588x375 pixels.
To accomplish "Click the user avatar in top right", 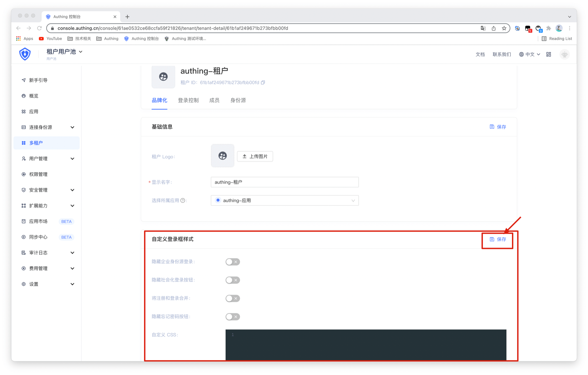I will pyautogui.click(x=564, y=54).
